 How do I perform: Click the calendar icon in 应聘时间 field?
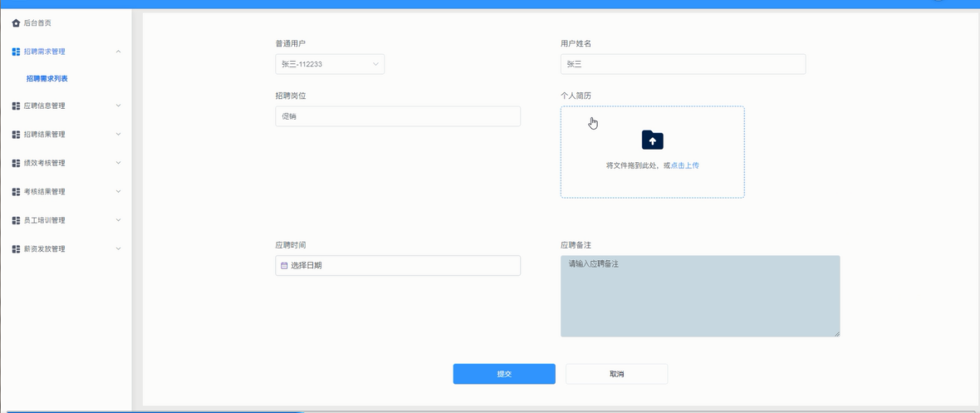pos(284,266)
